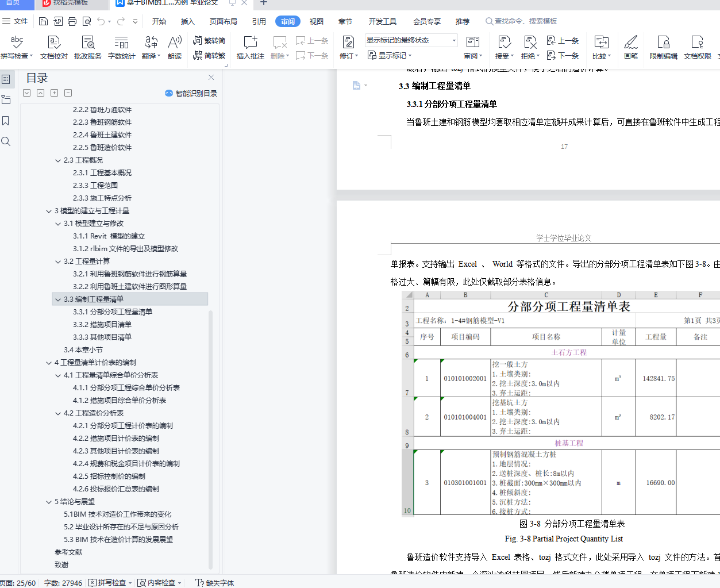720x588 pixels.
Task: Open the 显示标记的最终状态 dropdown
Action: (x=411, y=40)
